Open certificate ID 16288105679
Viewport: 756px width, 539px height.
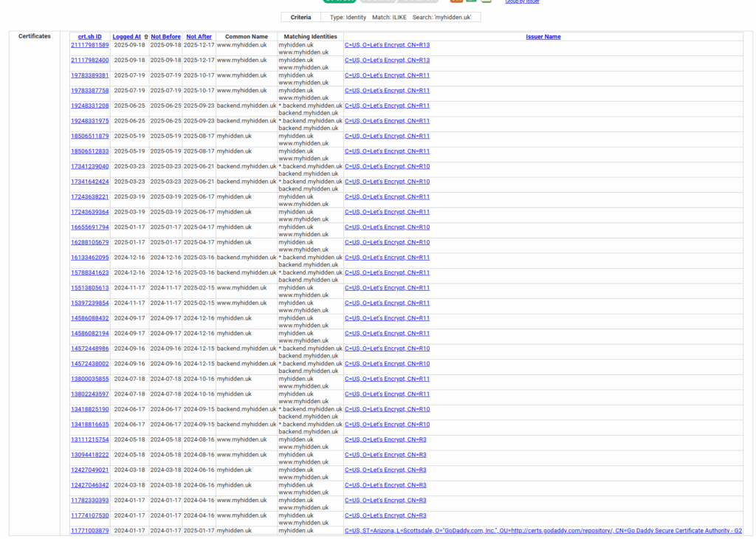[89, 242]
